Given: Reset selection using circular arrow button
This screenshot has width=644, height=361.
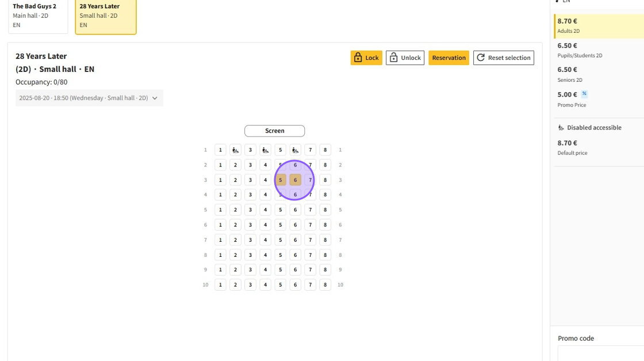Looking at the screenshot, I should pyautogui.click(x=503, y=58).
